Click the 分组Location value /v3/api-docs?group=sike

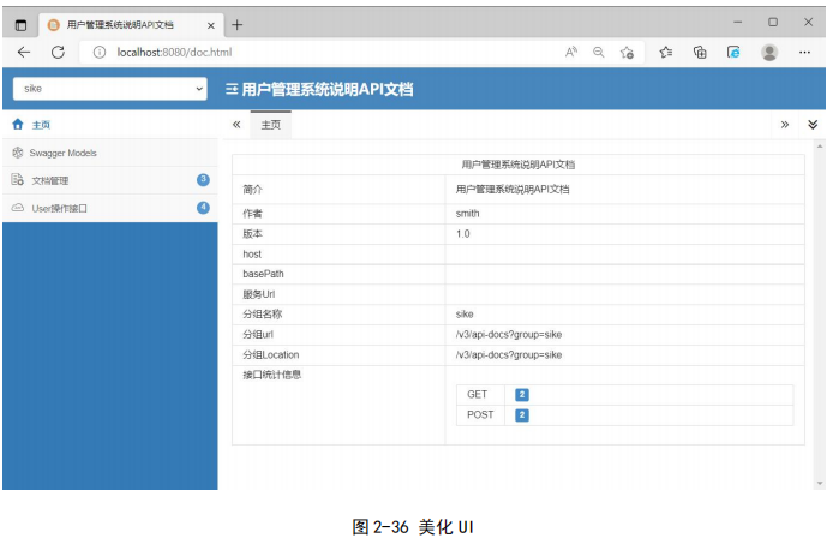pyautogui.click(x=509, y=355)
